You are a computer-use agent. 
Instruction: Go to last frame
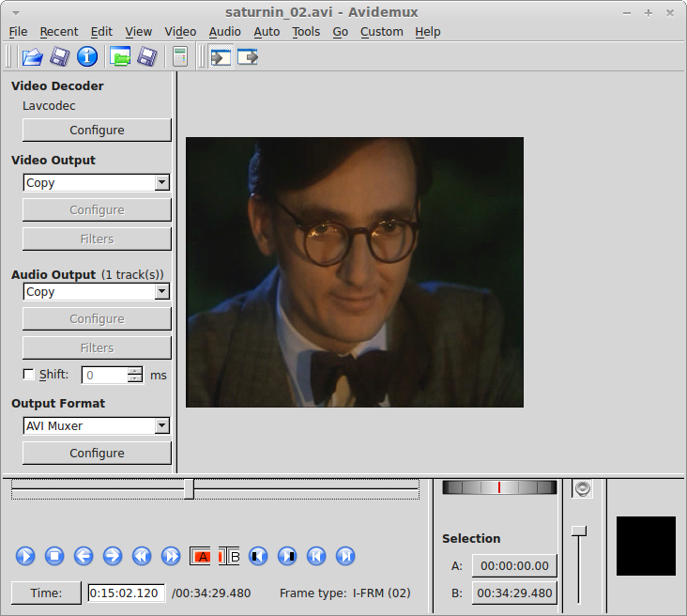[x=345, y=557]
